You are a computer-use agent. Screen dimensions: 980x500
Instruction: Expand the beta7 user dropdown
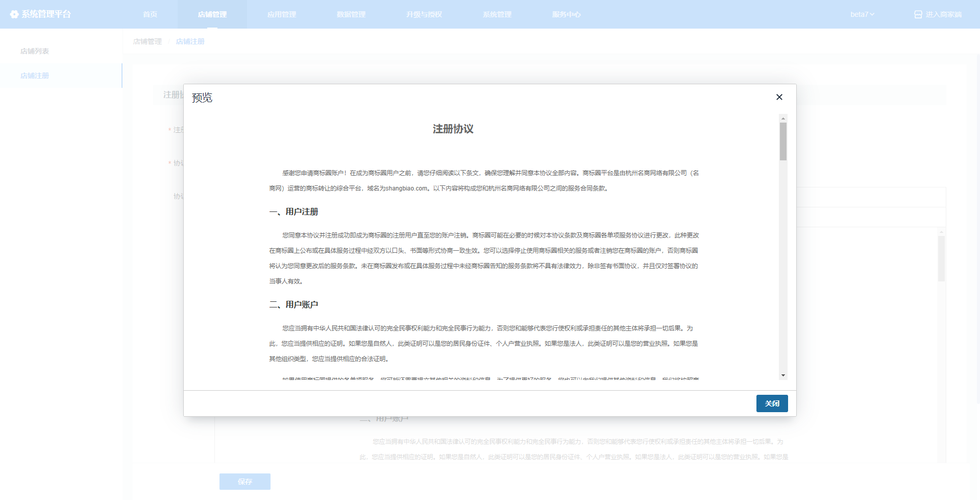click(863, 14)
